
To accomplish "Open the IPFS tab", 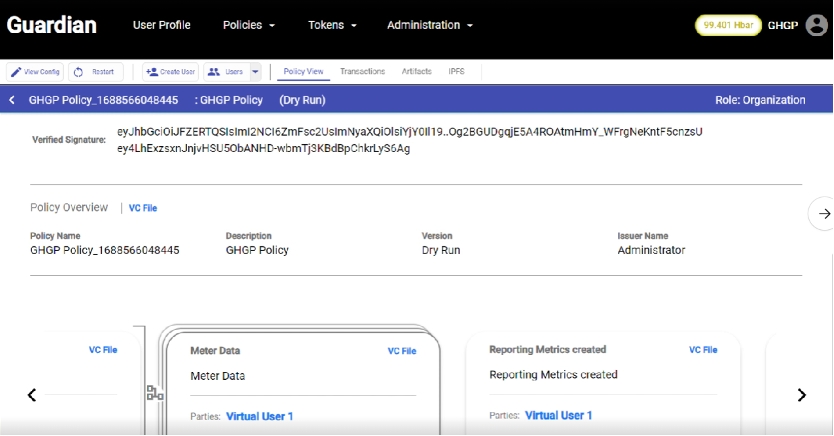I will [x=456, y=72].
